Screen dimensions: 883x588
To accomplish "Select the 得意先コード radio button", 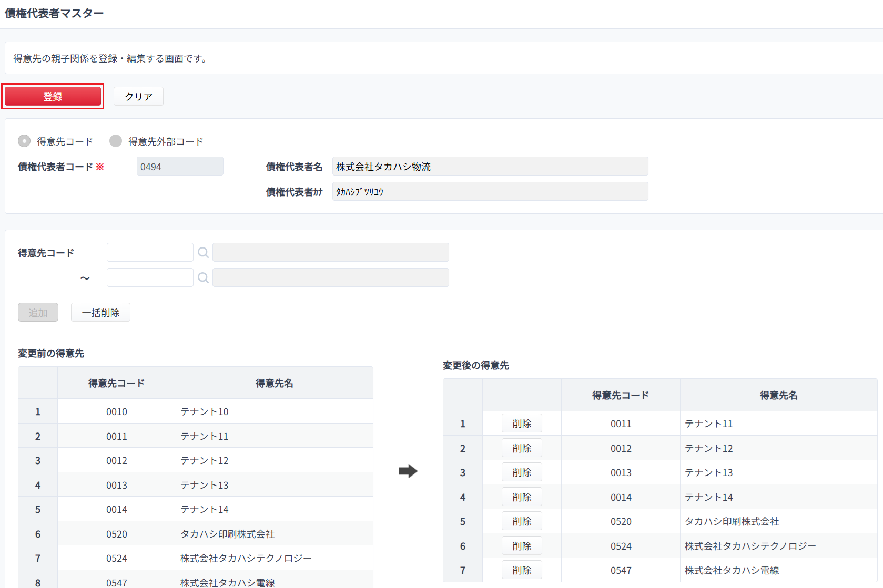I will point(24,141).
